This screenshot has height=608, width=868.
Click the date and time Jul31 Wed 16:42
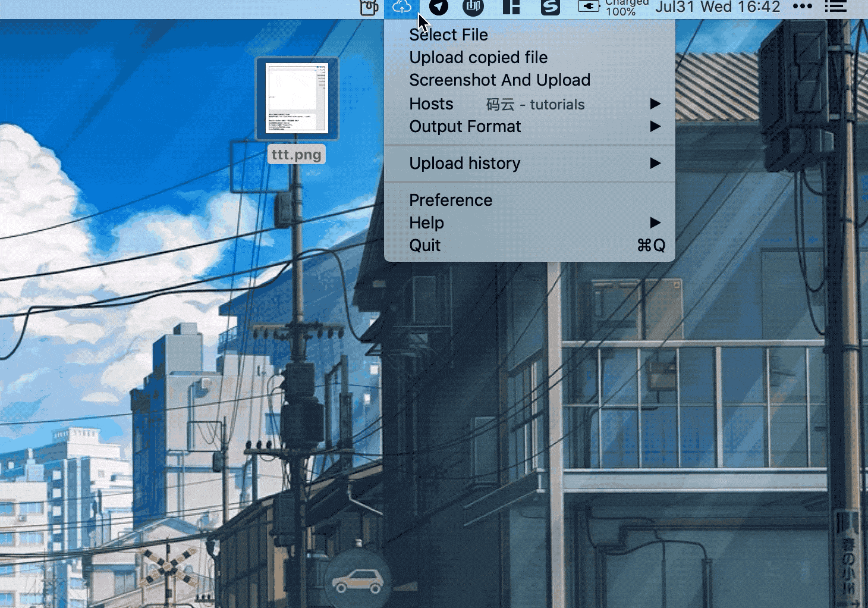pyautogui.click(x=718, y=7)
